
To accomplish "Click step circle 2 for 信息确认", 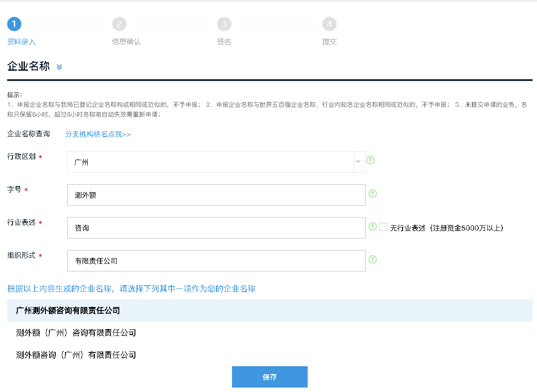I will [119, 24].
